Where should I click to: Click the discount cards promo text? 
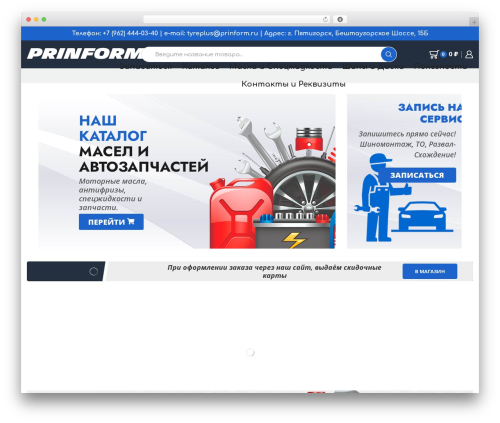coord(274,271)
